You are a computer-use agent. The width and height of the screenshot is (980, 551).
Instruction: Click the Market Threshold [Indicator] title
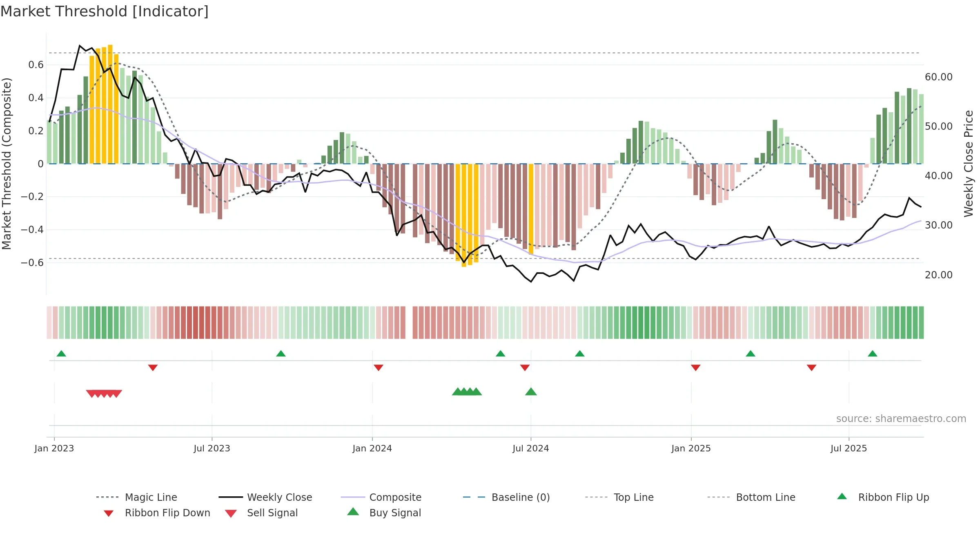click(105, 11)
